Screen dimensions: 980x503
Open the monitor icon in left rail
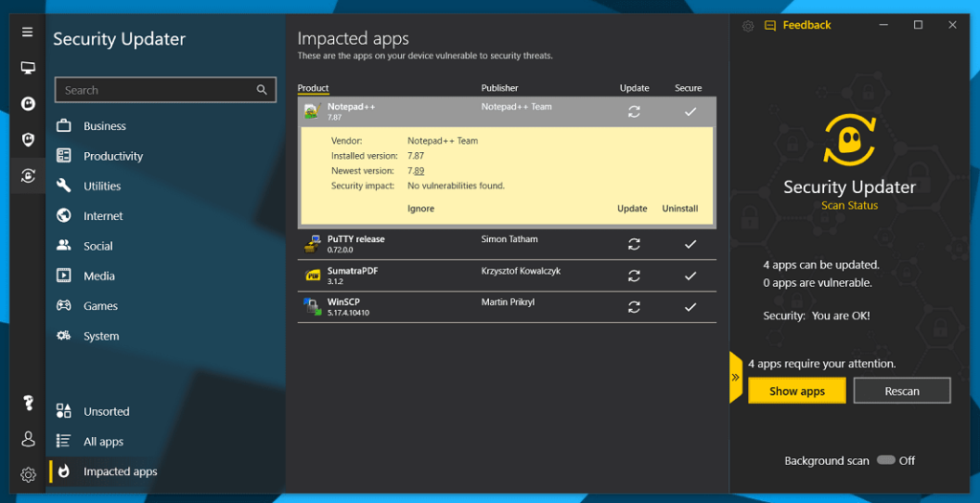tap(28, 68)
